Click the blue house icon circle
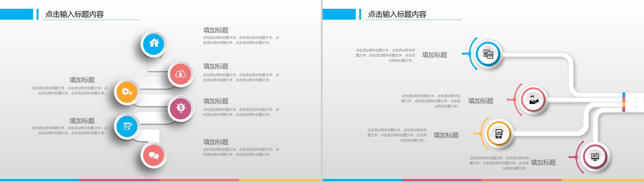 [x=154, y=44]
